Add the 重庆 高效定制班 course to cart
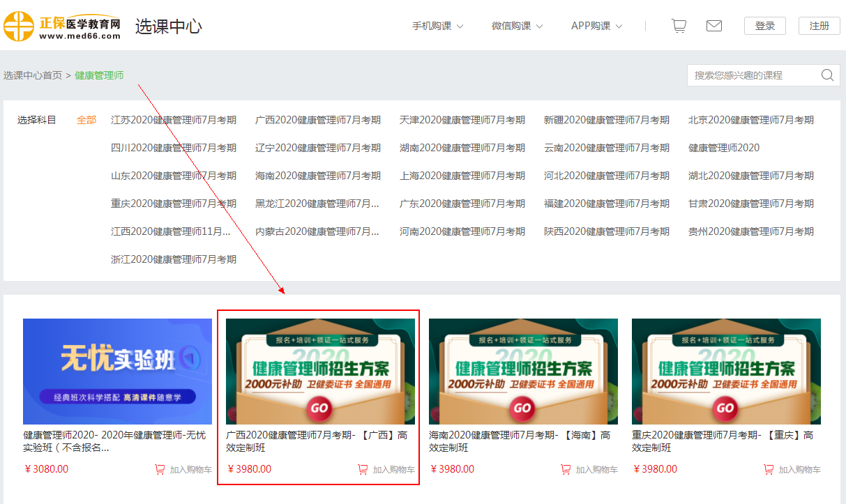 point(792,470)
